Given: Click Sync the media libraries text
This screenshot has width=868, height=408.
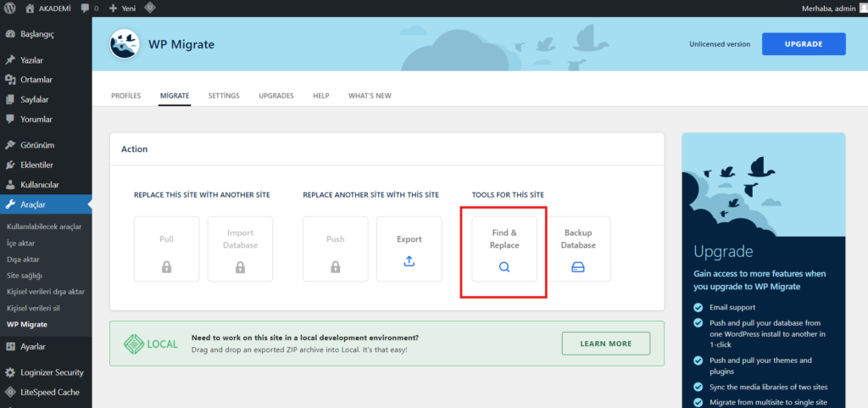Looking at the screenshot, I should [768, 387].
